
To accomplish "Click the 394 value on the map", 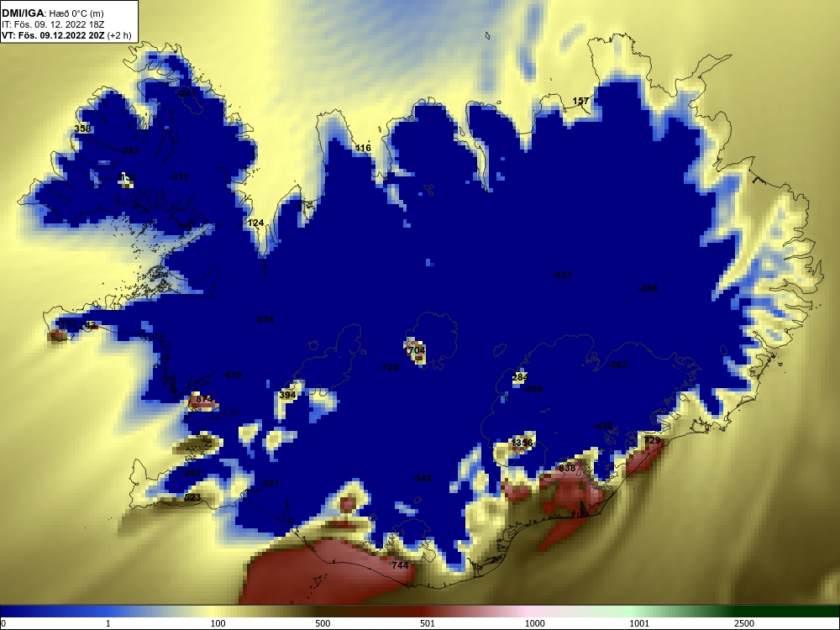I will (287, 395).
